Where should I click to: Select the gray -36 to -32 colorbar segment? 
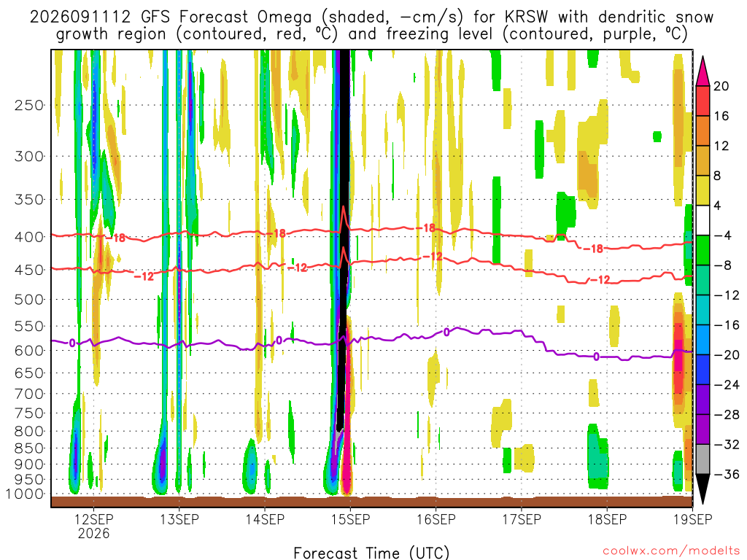(703, 459)
